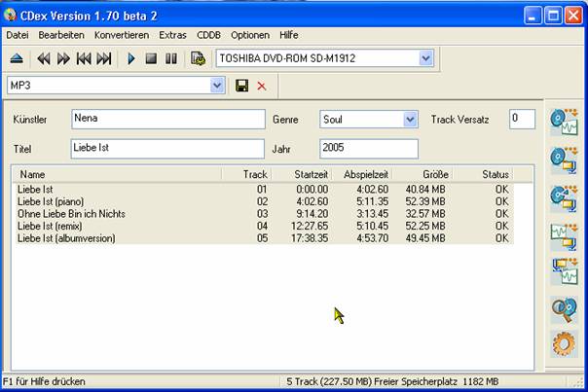Open the CD player options icon
The height and width of the screenshot is (392, 588).
pyautogui.click(x=198, y=58)
